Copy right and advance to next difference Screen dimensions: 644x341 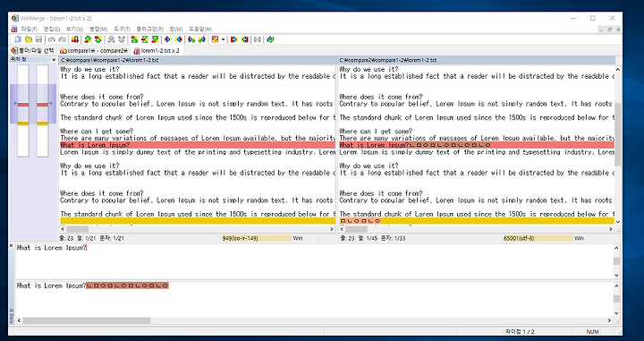click(191, 39)
